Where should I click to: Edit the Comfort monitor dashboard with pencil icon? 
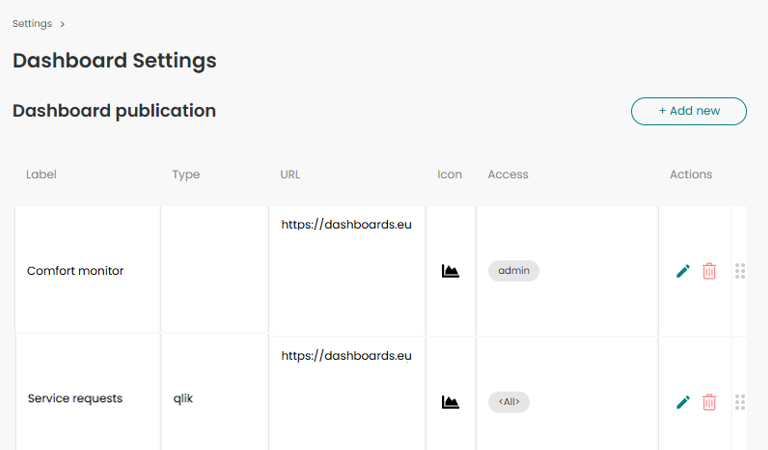tap(683, 271)
